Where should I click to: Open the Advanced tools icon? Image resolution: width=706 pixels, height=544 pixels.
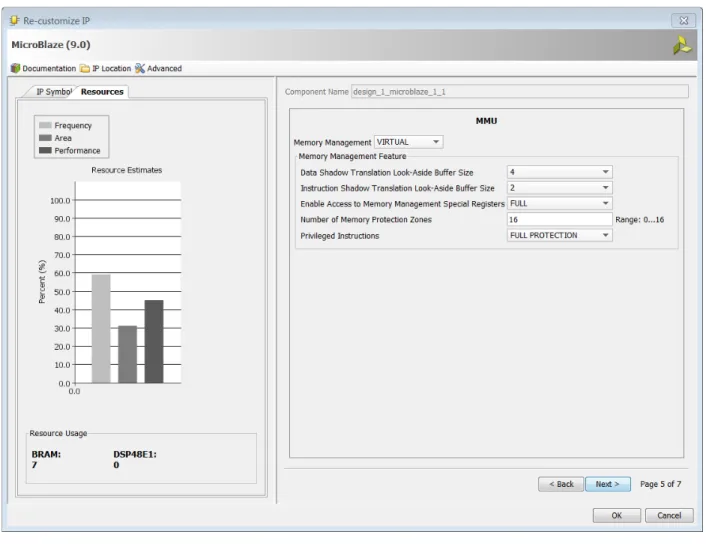[140, 68]
